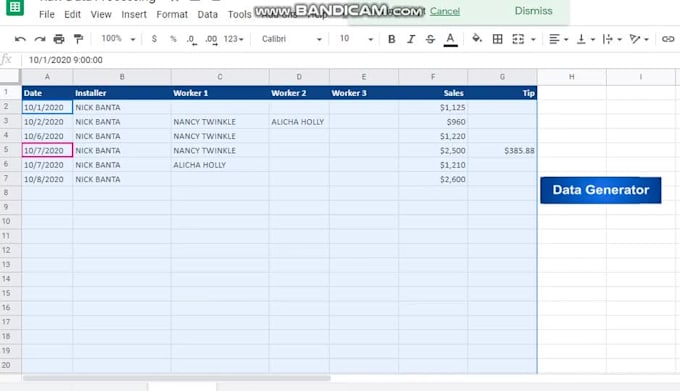The width and height of the screenshot is (680, 391).
Task: Select row 5 header
Action: 10,150
